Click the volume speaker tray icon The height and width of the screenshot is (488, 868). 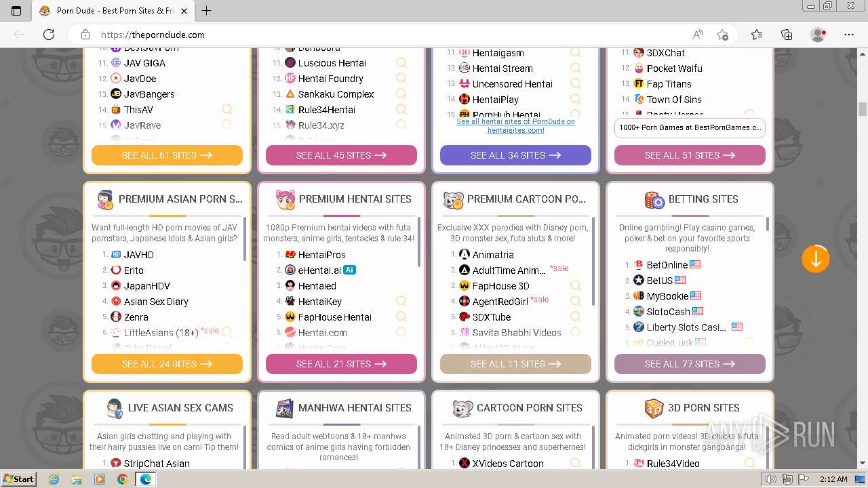tap(770, 479)
